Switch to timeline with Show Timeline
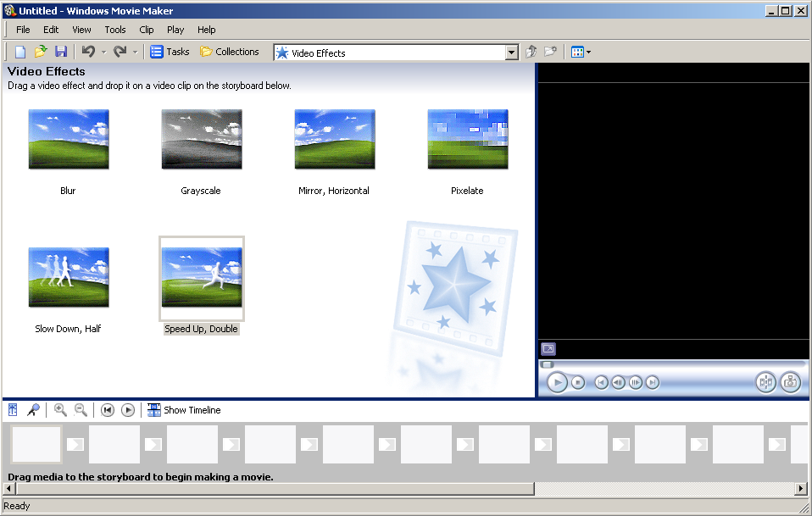The image size is (812, 516). 184,410
